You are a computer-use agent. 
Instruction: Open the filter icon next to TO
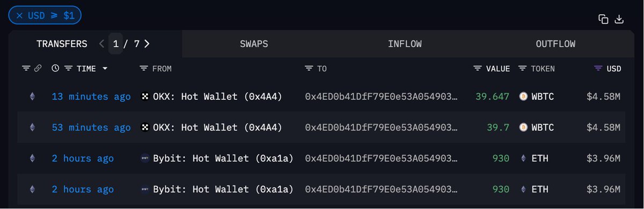(309, 69)
